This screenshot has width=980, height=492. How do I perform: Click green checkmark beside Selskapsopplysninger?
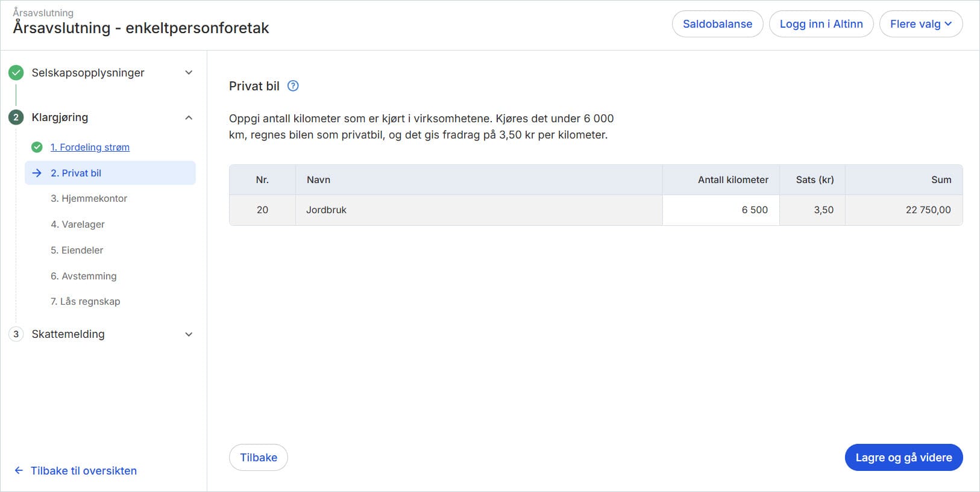coord(16,73)
